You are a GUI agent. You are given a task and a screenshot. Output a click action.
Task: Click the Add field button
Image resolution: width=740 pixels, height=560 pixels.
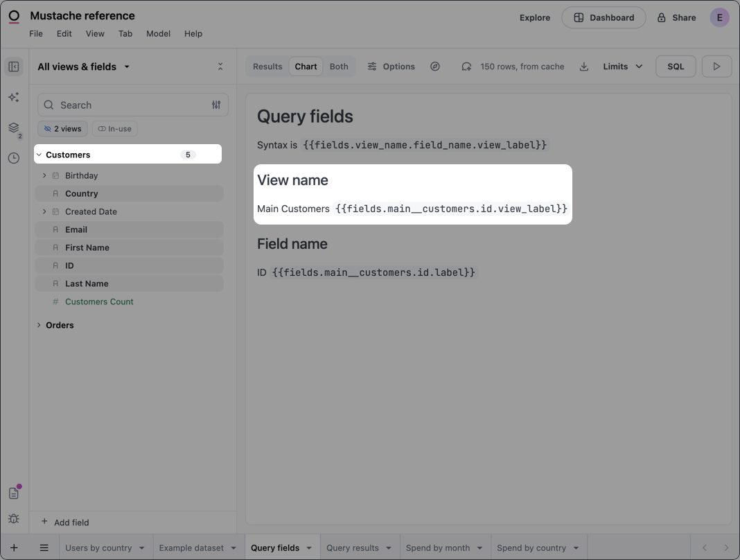click(64, 522)
